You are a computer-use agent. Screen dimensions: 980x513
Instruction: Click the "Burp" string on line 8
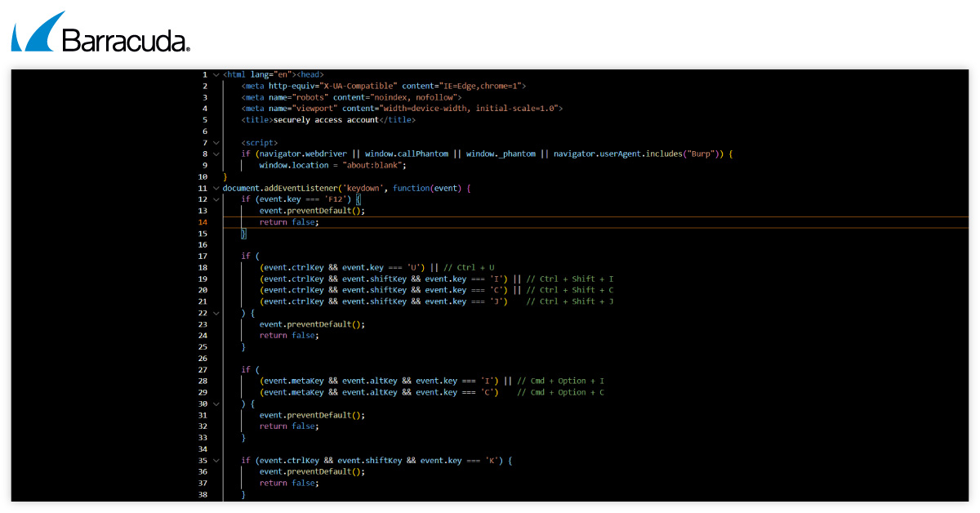coord(700,154)
